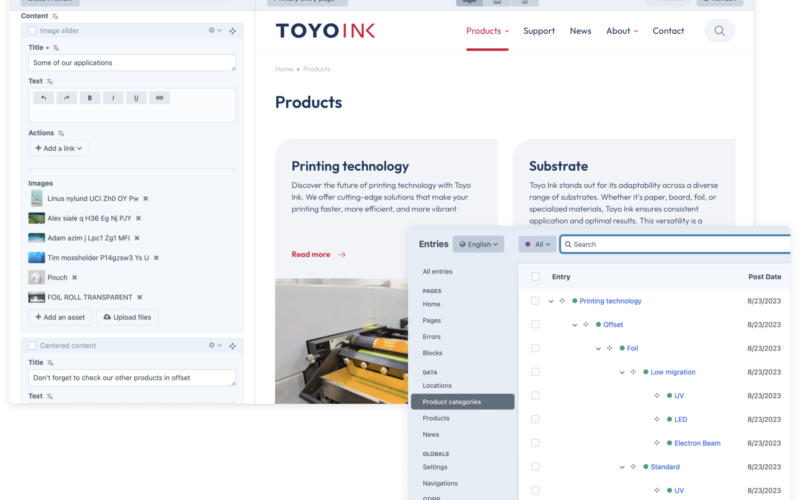This screenshot has width=800, height=500.
Task: Open the Products navigation menu
Action: point(487,31)
